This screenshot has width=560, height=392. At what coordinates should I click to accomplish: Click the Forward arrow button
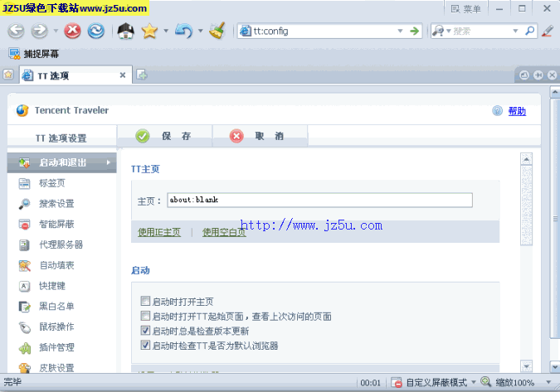coord(39,31)
